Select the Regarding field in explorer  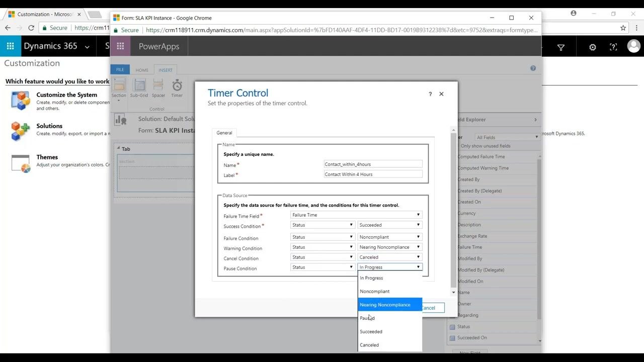click(468, 315)
